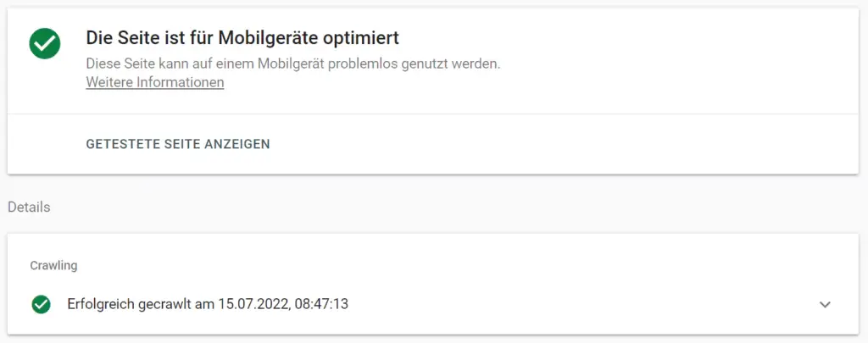Image resolution: width=868 pixels, height=343 pixels.
Task: Click the crawl time "08:47:13"
Action: click(321, 304)
